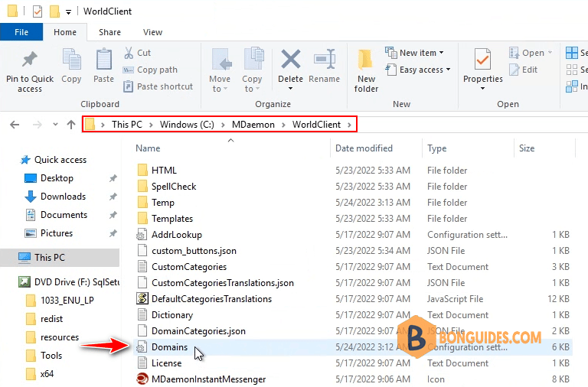This screenshot has height=387, width=588.
Task: Expand the Delete options arrow
Action: click(x=291, y=89)
